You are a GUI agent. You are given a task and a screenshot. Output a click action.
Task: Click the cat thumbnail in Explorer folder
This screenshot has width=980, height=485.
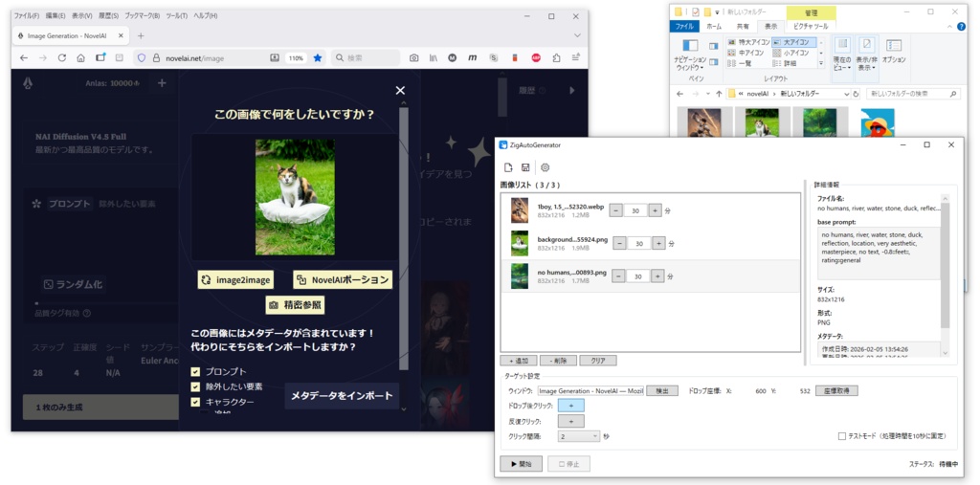tap(761, 122)
